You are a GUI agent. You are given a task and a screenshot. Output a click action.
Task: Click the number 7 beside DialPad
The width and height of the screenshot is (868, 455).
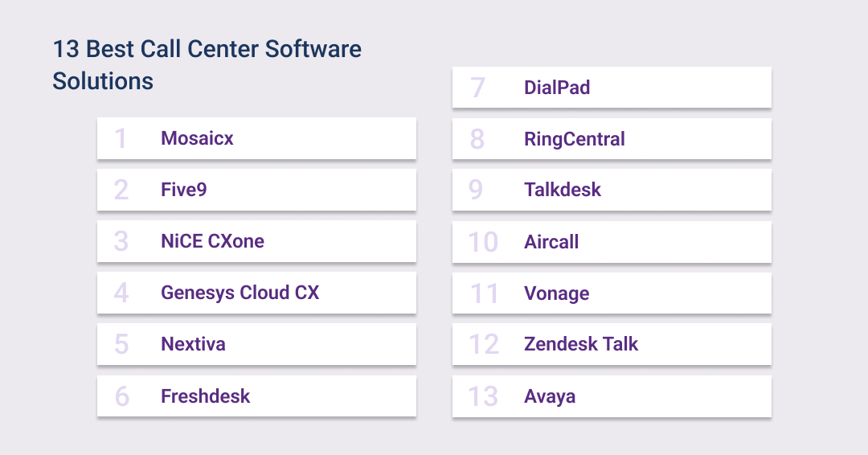[x=477, y=88]
